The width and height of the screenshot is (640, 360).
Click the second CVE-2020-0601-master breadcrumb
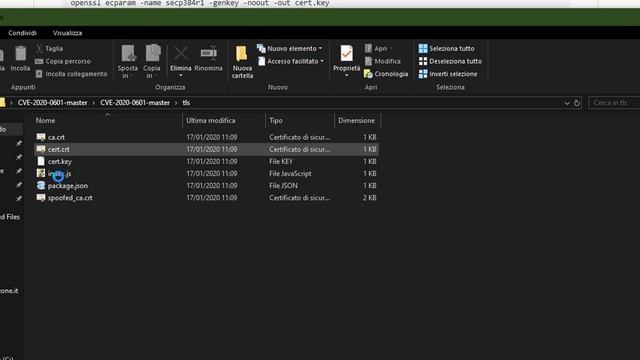click(135, 103)
